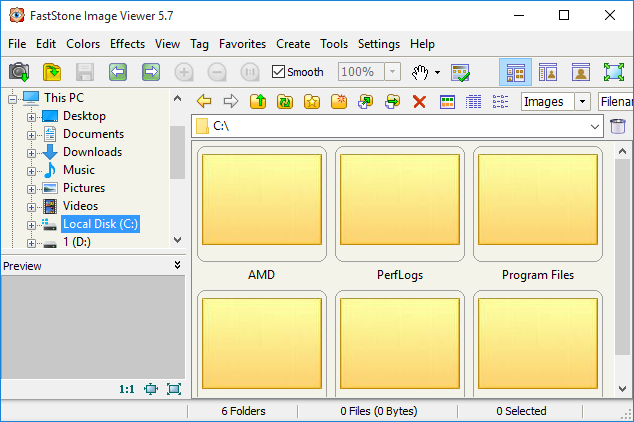Click the preview 1:1 actual size button
The height and width of the screenshot is (422, 634).
[x=127, y=389]
